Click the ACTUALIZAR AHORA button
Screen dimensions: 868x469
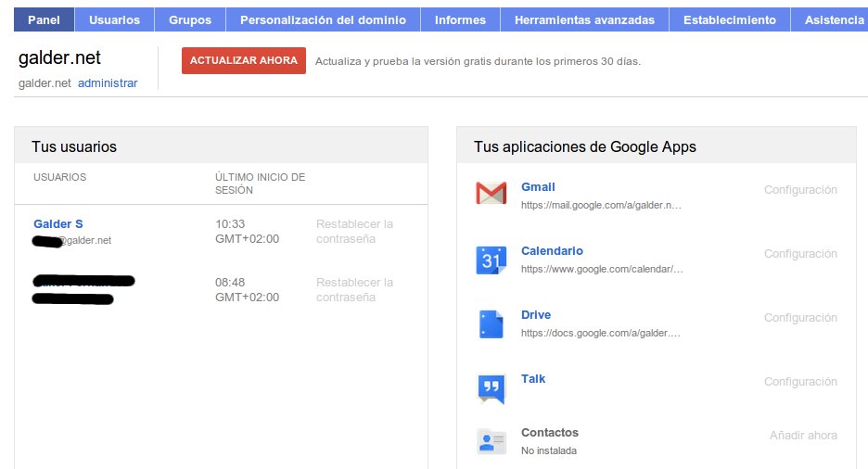click(x=244, y=60)
